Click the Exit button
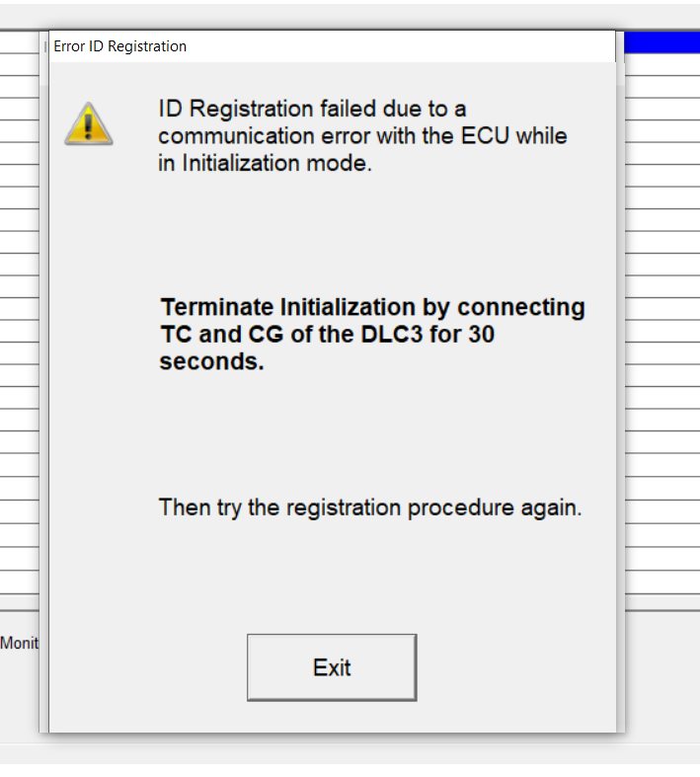700x777 pixels. click(332, 667)
